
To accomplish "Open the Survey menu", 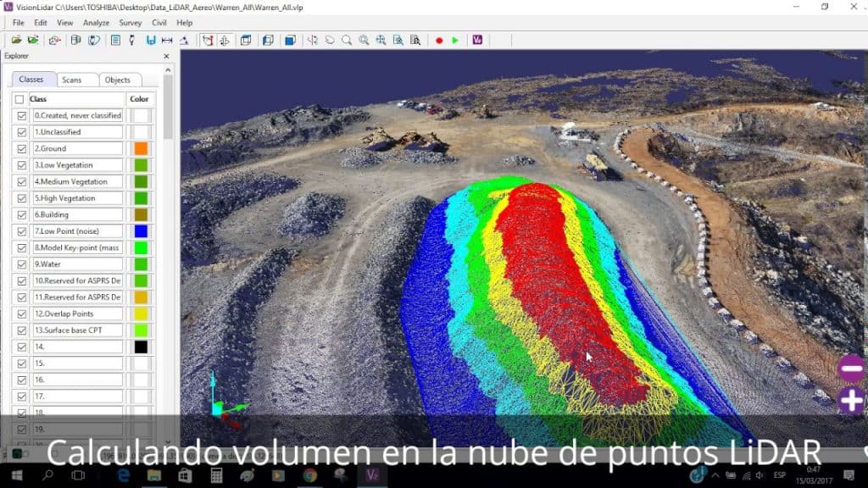I will click(x=129, y=23).
